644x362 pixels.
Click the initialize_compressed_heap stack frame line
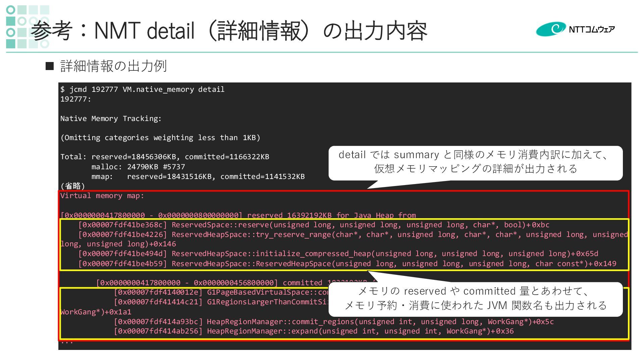pyautogui.click(x=338, y=254)
